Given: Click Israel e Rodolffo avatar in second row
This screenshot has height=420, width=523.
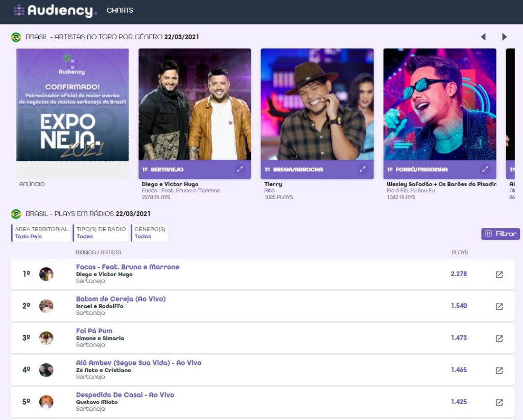Looking at the screenshot, I should click(46, 306).
